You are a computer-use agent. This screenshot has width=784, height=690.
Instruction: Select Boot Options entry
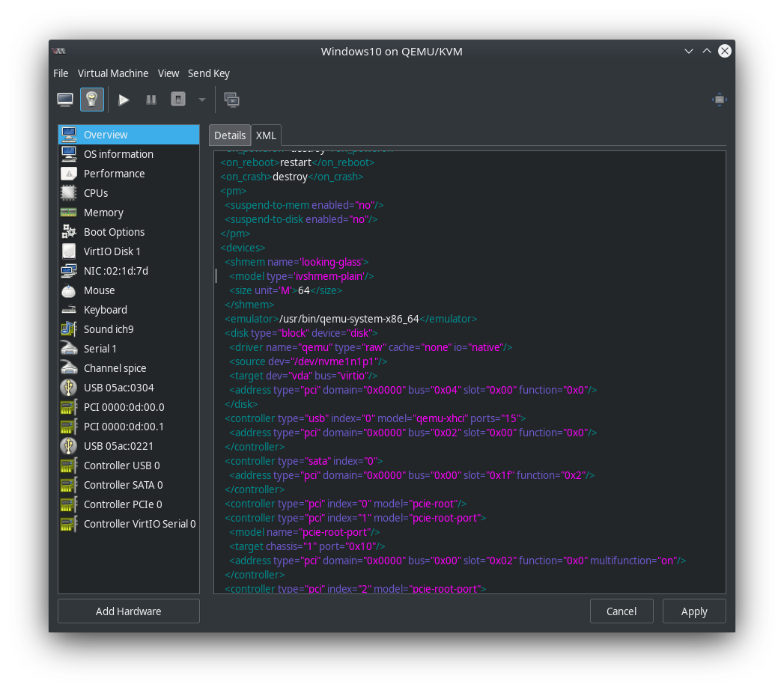point(129,232)
